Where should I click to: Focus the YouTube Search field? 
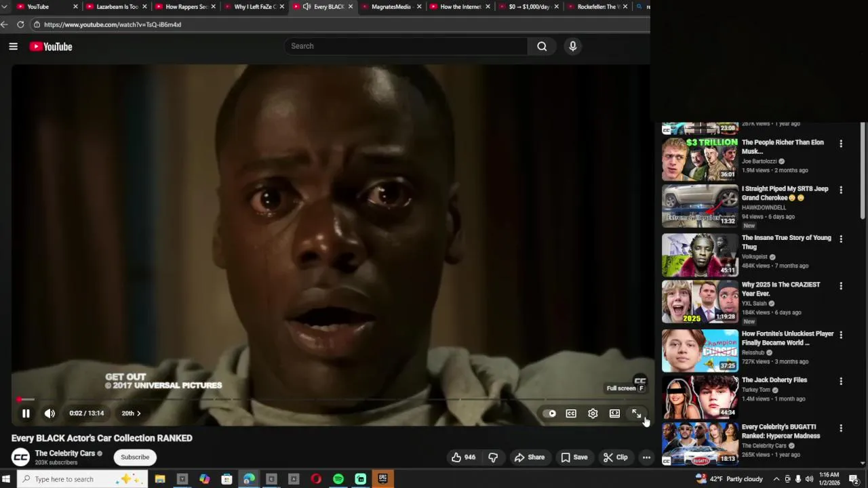(x=406, y=46)
